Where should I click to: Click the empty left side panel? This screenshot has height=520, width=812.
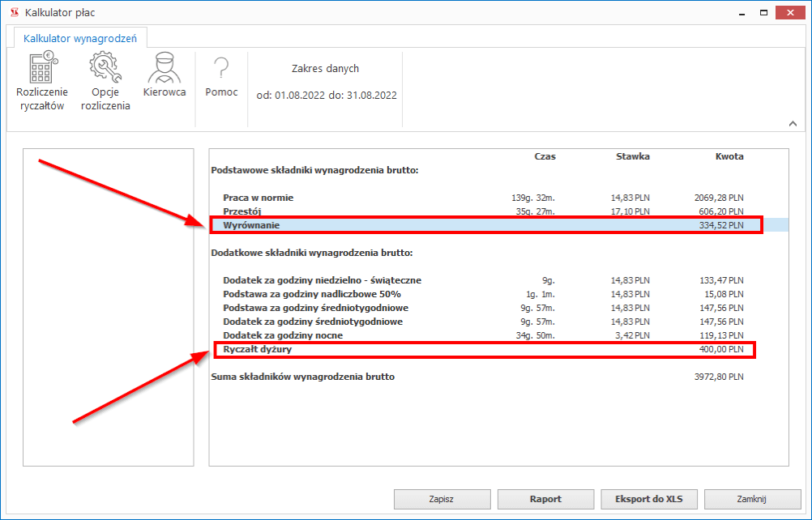click(x=108, y=308)
